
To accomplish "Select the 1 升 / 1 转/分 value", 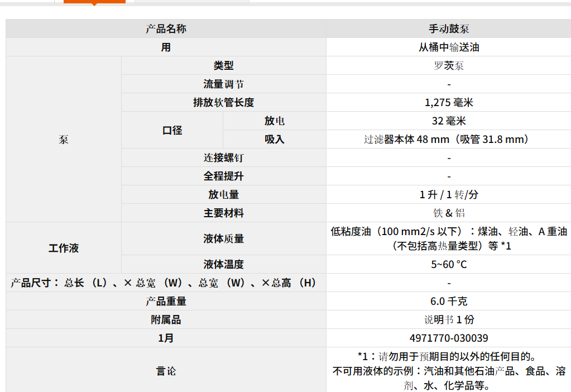I will coord(448,195).
